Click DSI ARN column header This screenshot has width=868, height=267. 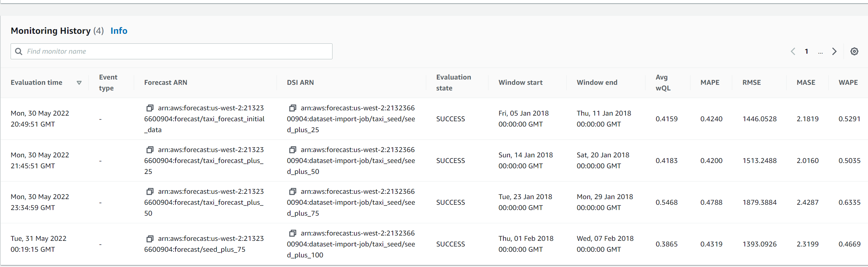click(x=300, y=82)
